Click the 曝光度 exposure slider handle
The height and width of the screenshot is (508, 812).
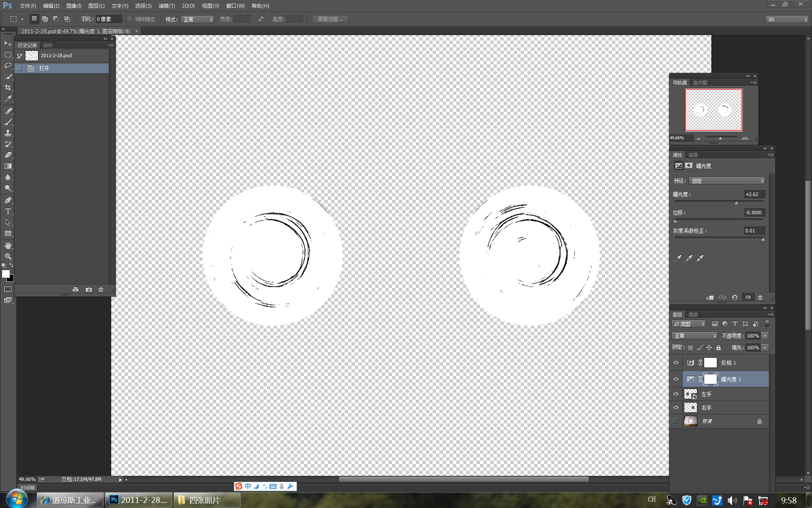tap(736, 203)
